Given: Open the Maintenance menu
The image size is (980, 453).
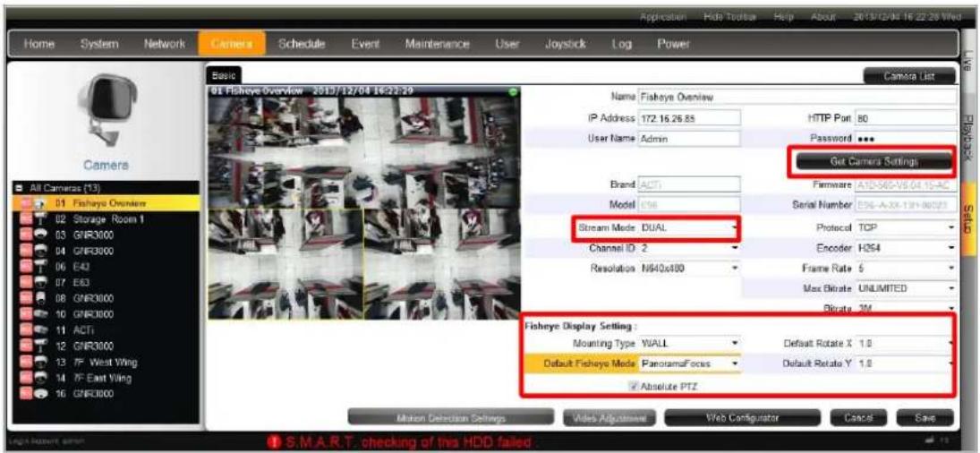Looking at the screenshot, I should click(437, 45).
